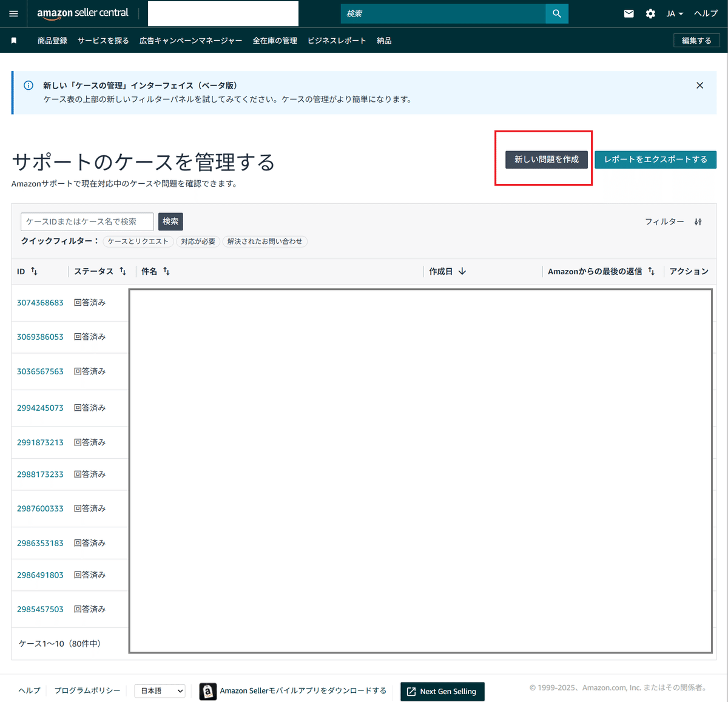Sort by 件名 column arrows
The height and width of the screenshot is (702, 728).
pos(166,271)
